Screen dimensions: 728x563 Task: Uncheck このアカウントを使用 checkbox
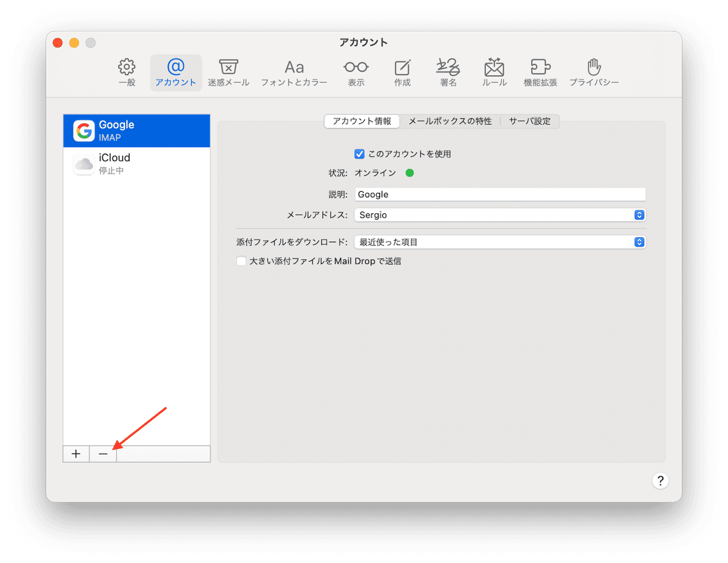[x=360, y=154]
